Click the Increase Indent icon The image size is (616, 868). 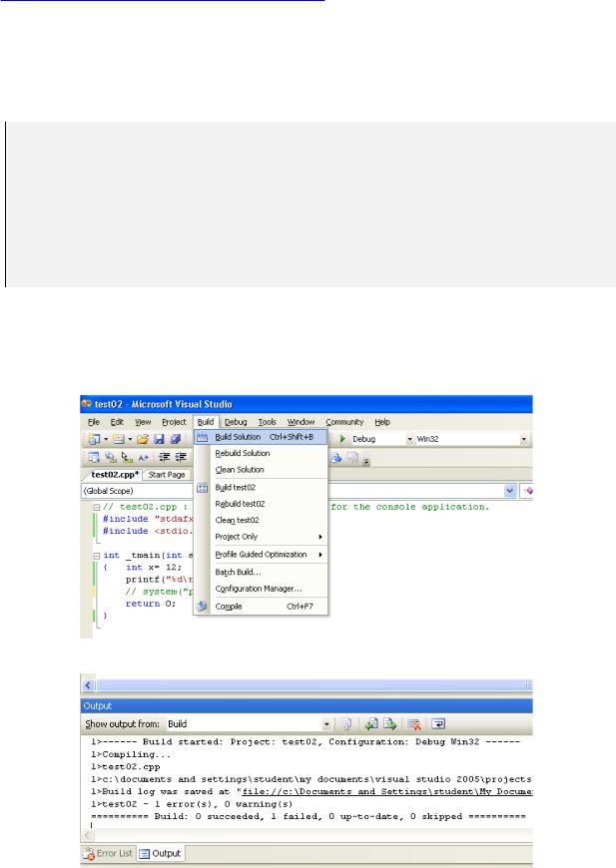click(181, 457)
